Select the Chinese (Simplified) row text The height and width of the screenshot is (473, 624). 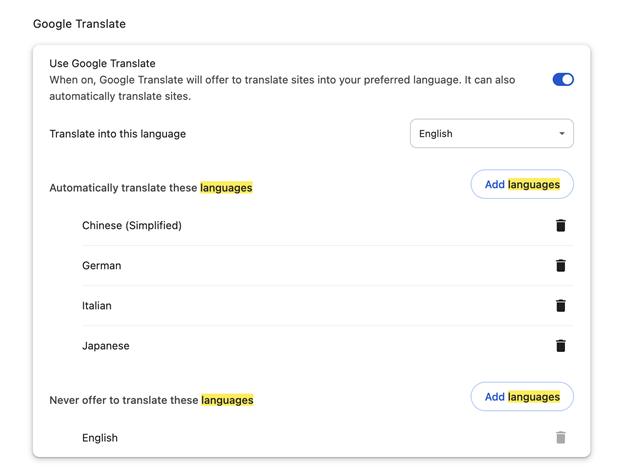click(132, 226)
